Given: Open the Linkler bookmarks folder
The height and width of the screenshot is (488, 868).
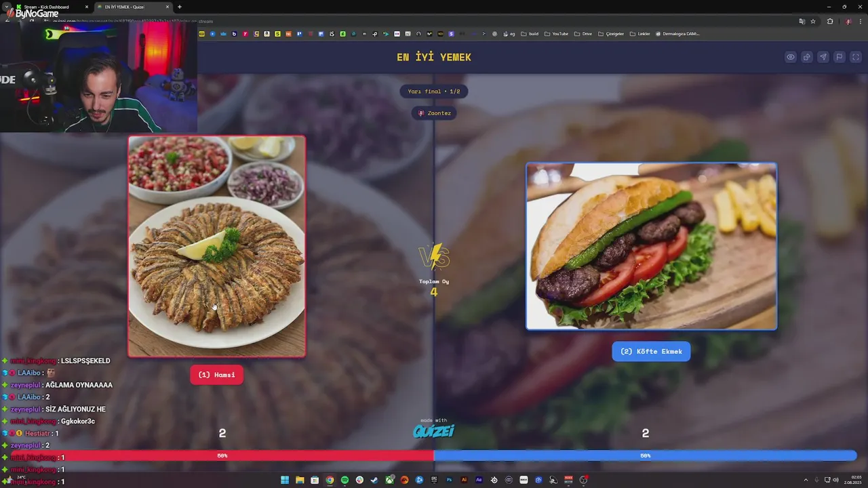Looking at the screenshot, I should (x=640, y=34).
